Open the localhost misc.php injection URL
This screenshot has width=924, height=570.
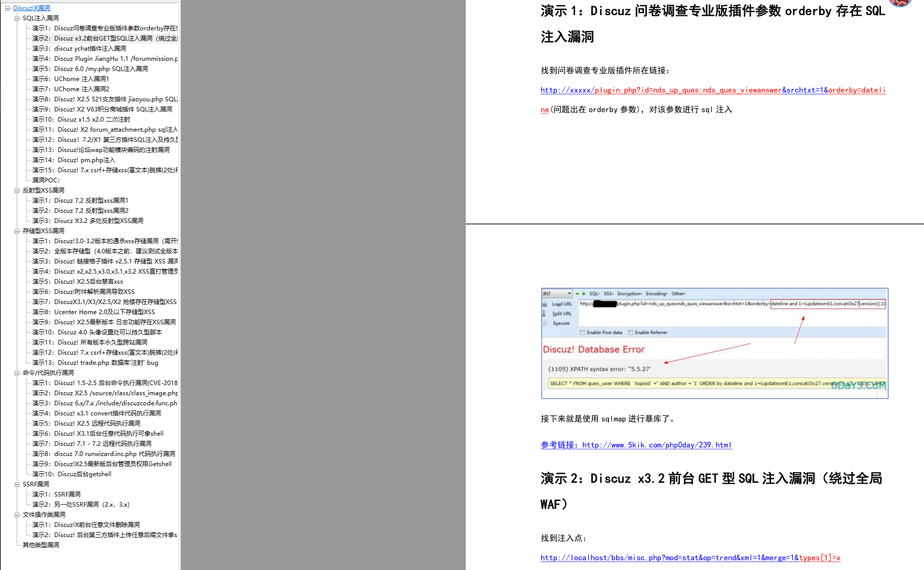(x=691, y=558)
